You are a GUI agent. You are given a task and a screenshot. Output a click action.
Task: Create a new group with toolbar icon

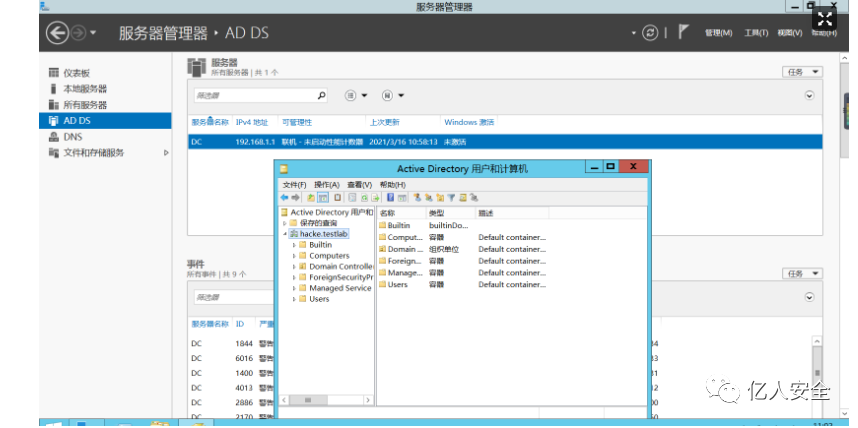tap(429, 198)
